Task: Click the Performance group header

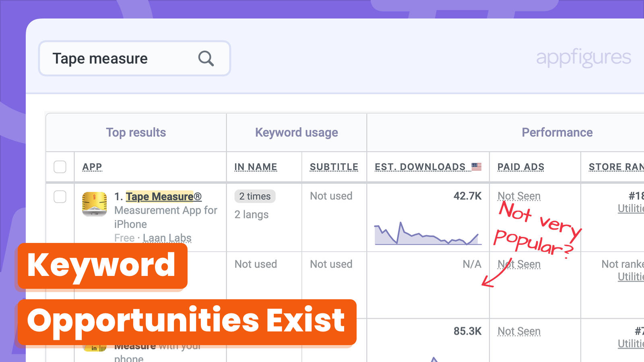Action: click(x=557, y=132)
